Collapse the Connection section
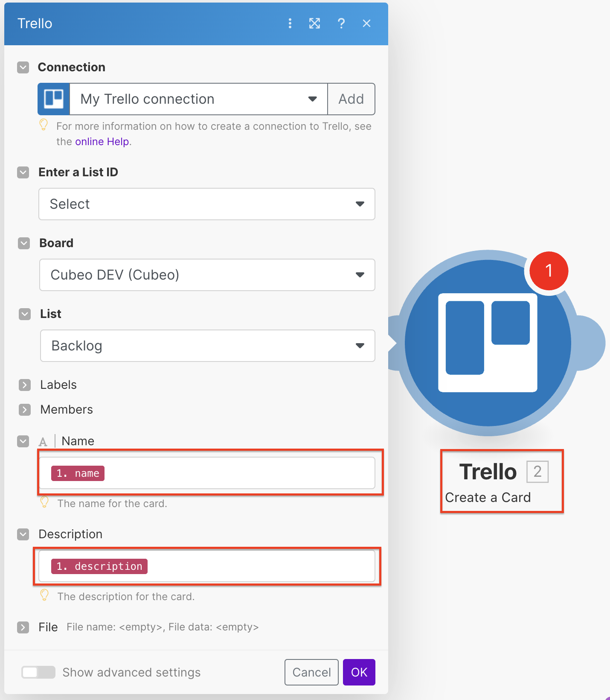This screenshot has height=700, width=610. [23, 67]
